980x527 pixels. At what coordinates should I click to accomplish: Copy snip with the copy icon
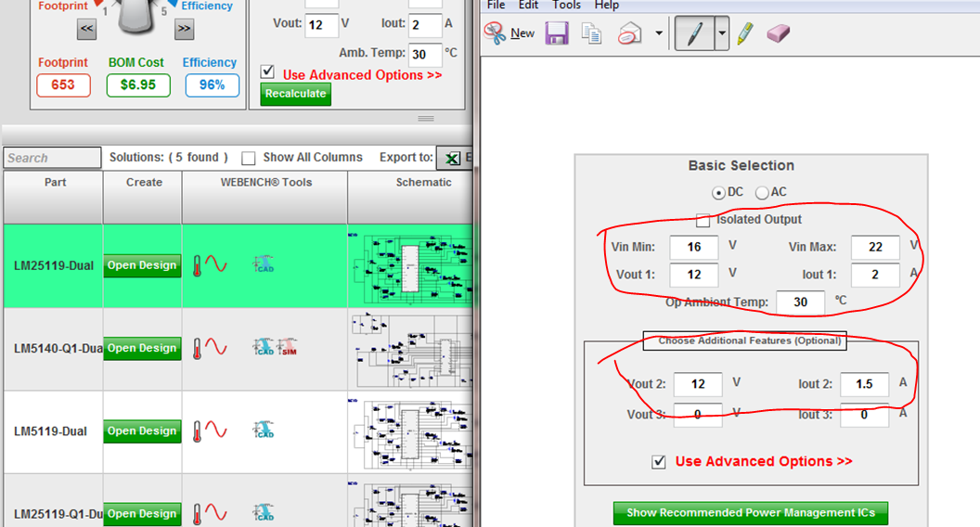coord(591,33)
